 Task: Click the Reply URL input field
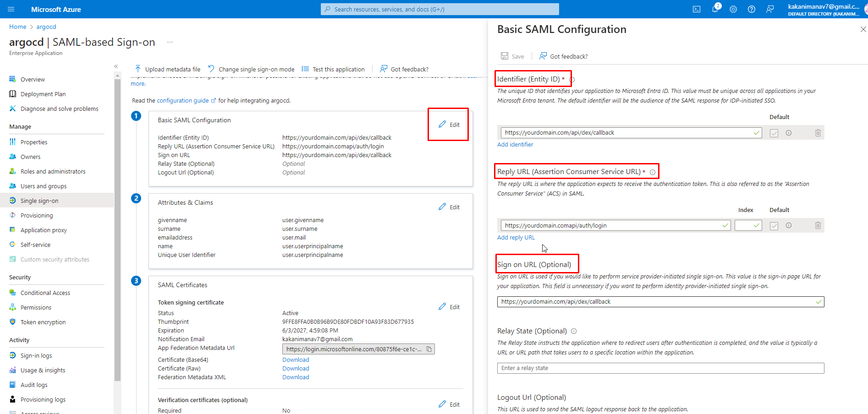tap(615, 225)
